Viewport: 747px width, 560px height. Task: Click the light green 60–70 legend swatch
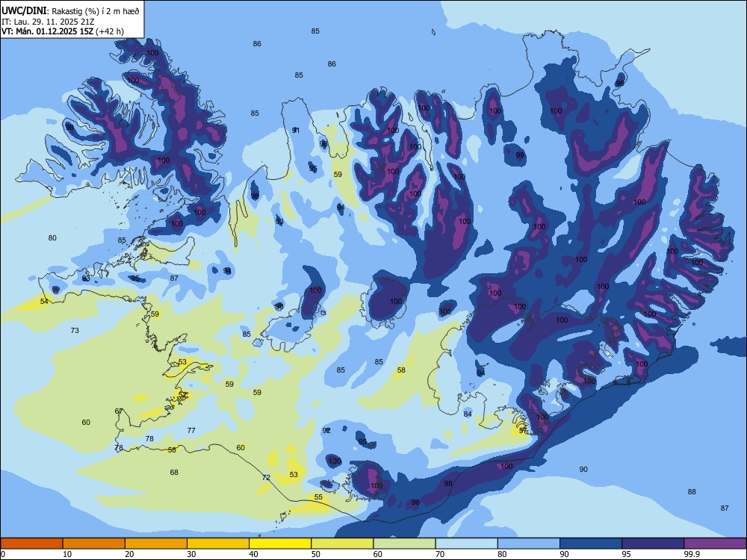pyautogui.click(x=404, y=544)
